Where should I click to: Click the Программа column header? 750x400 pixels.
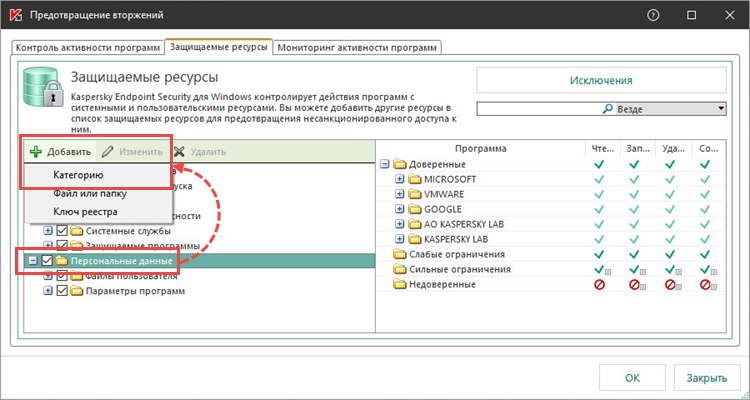(481, 148)
